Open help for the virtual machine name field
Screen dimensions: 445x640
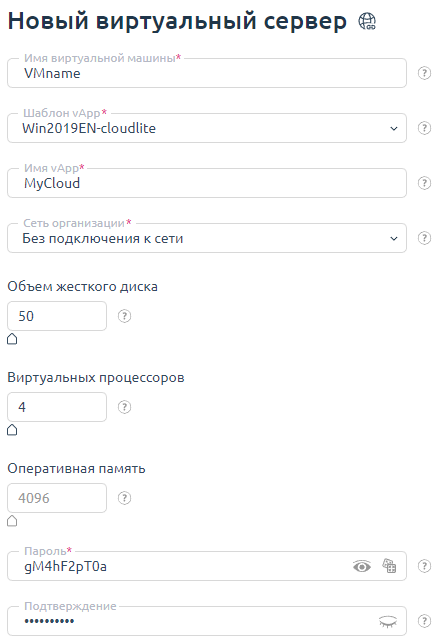425,73
